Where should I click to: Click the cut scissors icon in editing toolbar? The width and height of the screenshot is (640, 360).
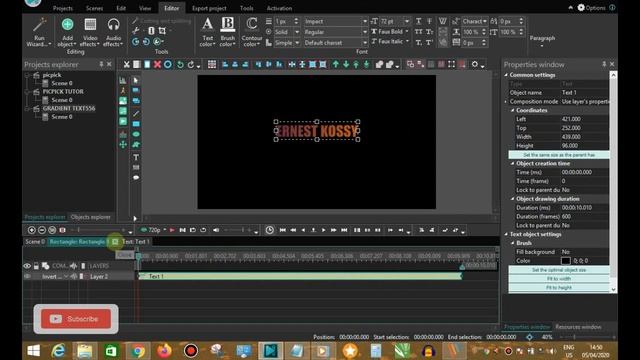click(x=127, y=64)
